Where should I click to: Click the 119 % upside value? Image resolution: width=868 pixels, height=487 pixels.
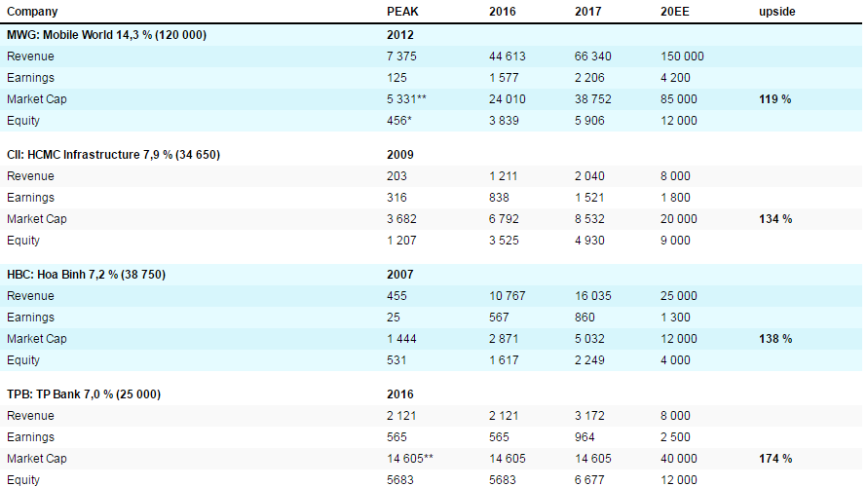[774, 99]
